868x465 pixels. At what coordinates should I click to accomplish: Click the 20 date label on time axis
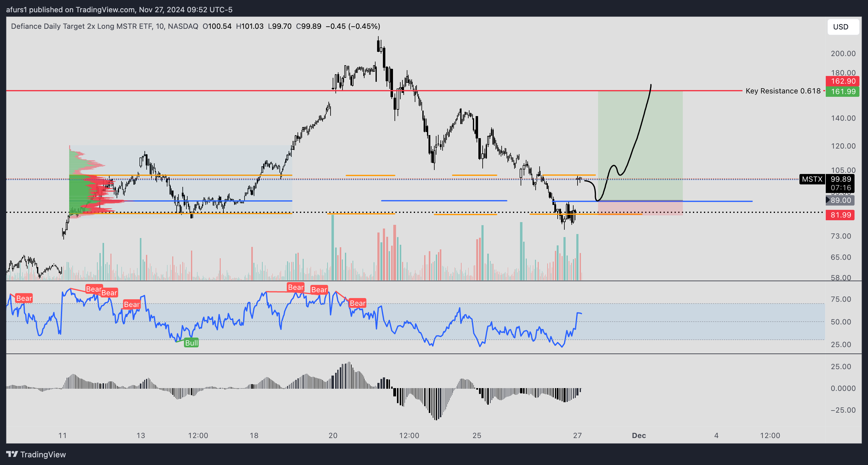[x=333, y=435]
